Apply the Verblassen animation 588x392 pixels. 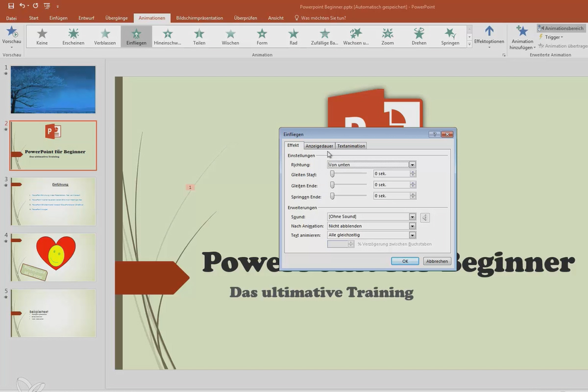pyautogui.click(x=104, y=36)
